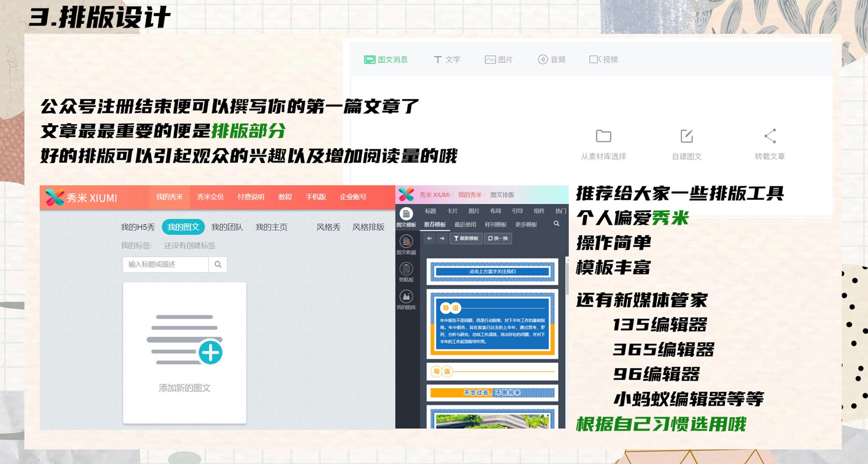868x464 pixels.
Task: Select the 标题 template category
Action: (431, 211)
